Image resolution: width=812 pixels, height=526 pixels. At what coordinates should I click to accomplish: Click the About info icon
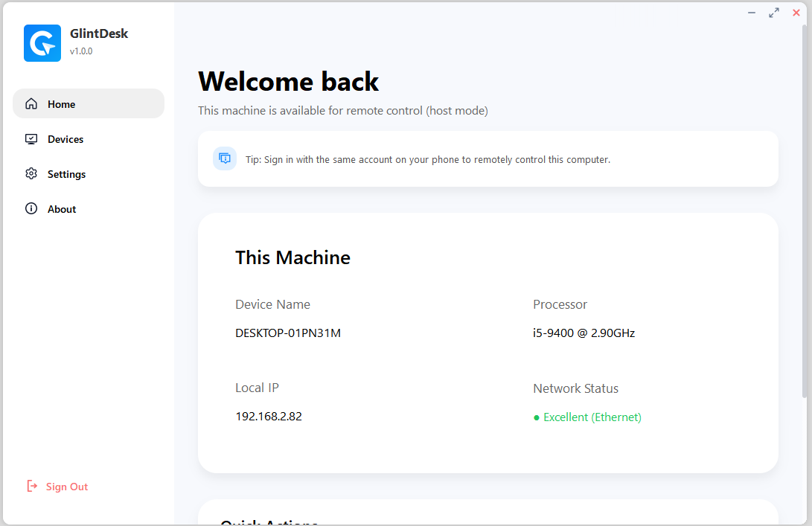click(31, 208)
